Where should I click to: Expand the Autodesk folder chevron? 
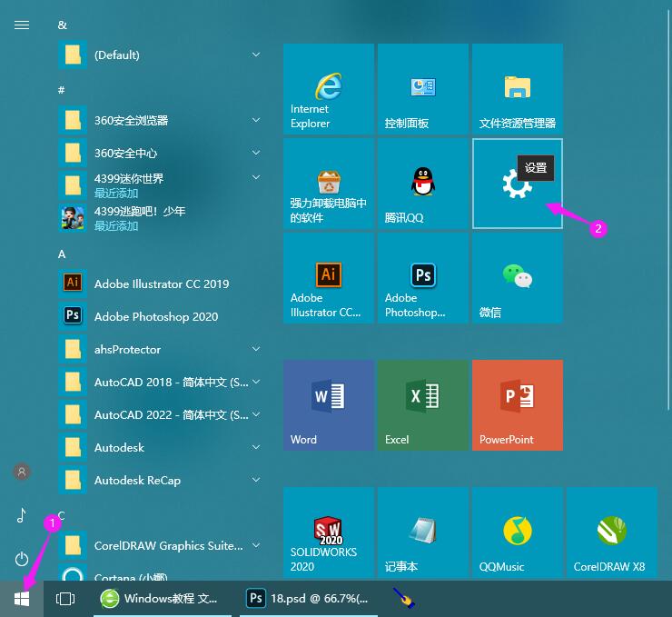click(256, 447)
